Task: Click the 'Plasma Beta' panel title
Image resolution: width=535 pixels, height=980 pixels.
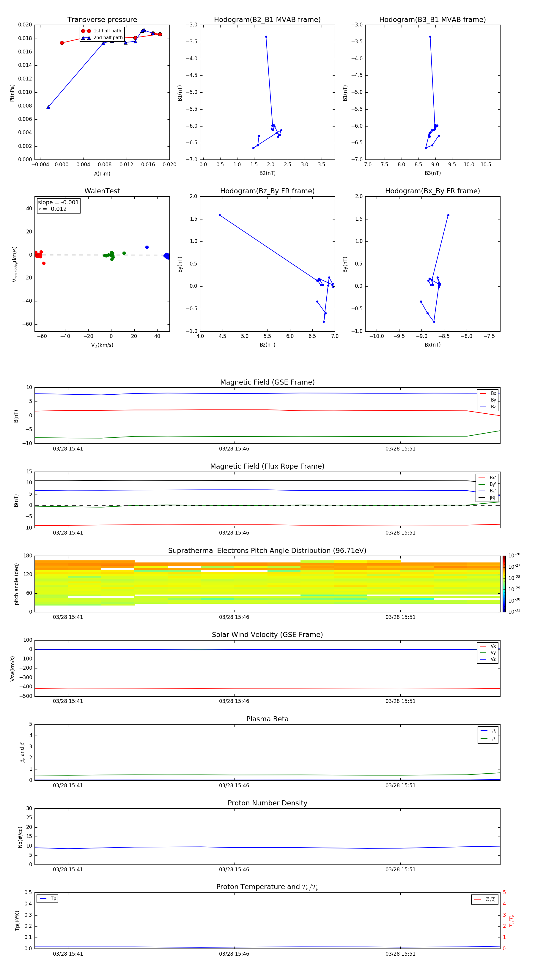Action: [x=267, y=719]
